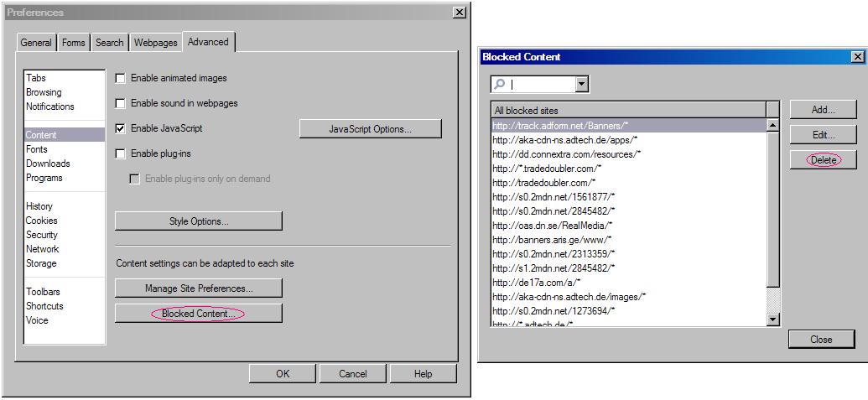Screen dimensions: 868x400
Task: Click scroll down arrow in blocked list
Action: 772,319
